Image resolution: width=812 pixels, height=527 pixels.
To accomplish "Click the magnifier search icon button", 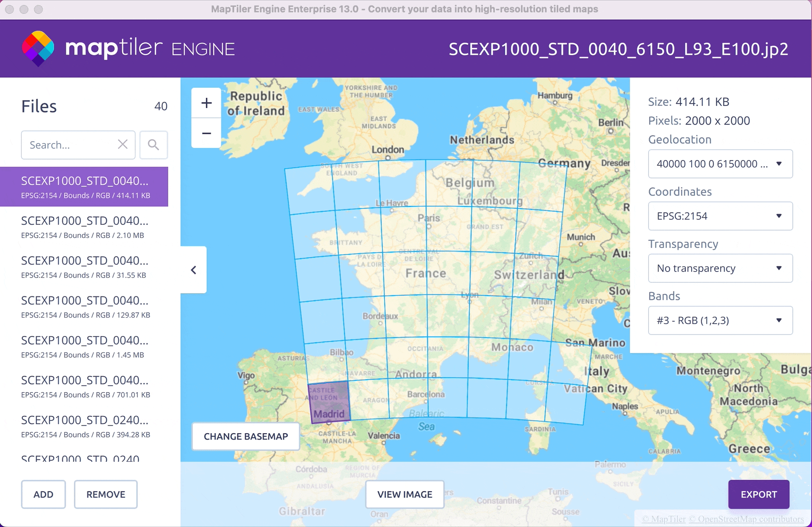I will (154, 145).
